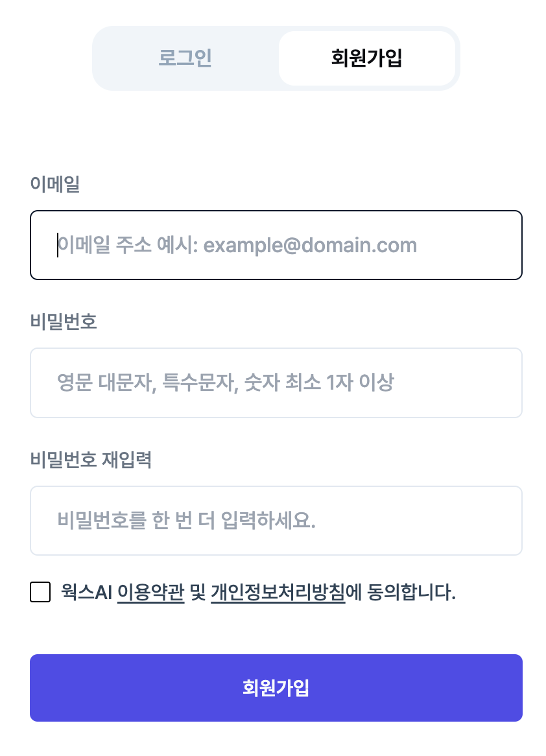Open the 이용약관 terms link
This screenshot has height=756, width=546.
(x=151, y=592)
